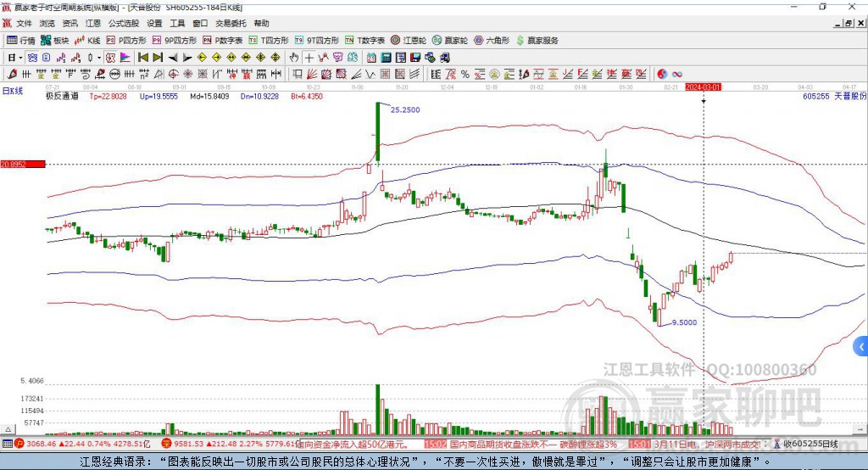The width and height of the screenshot is (868, 470).
Task: Minimize the inner child window
Action: (x=838, y=23)
